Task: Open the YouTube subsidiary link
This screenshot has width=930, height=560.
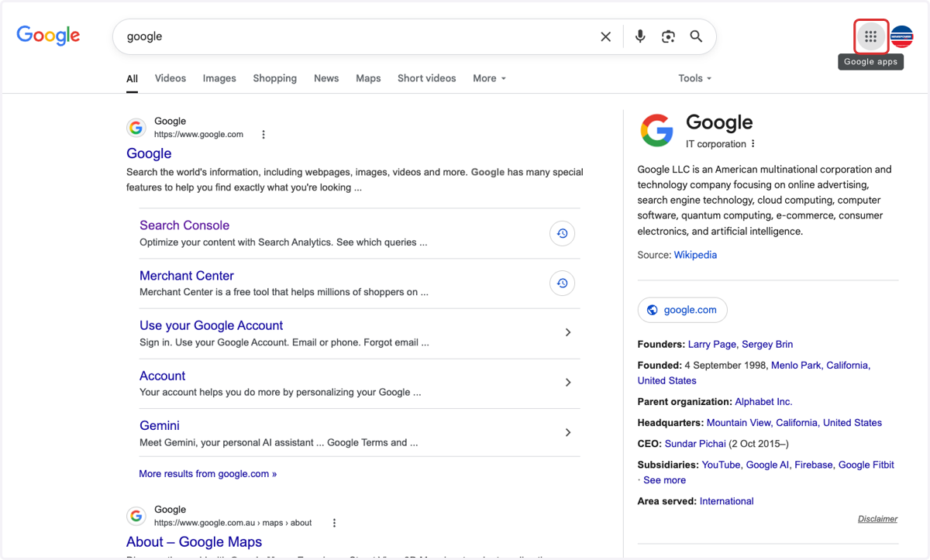Action: point(721,465)
